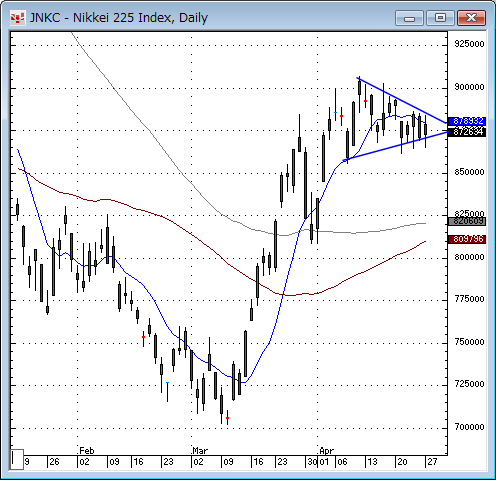The height and width of the screenshot is (480, 496).
Task: Close the JNKC Nikkei chart window
Action: [x=471, y=18]
